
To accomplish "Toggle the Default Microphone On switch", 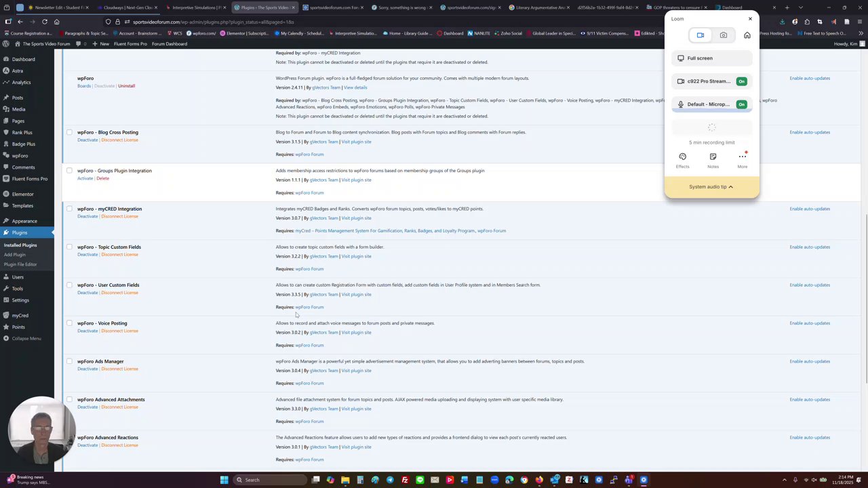I will 742,104.
